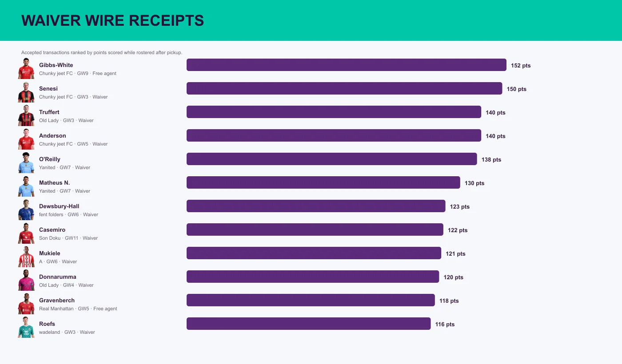Click the Son Doku GW11 Waiver subtitle
Screen dimensions: 622x364
tap(68, 238)
